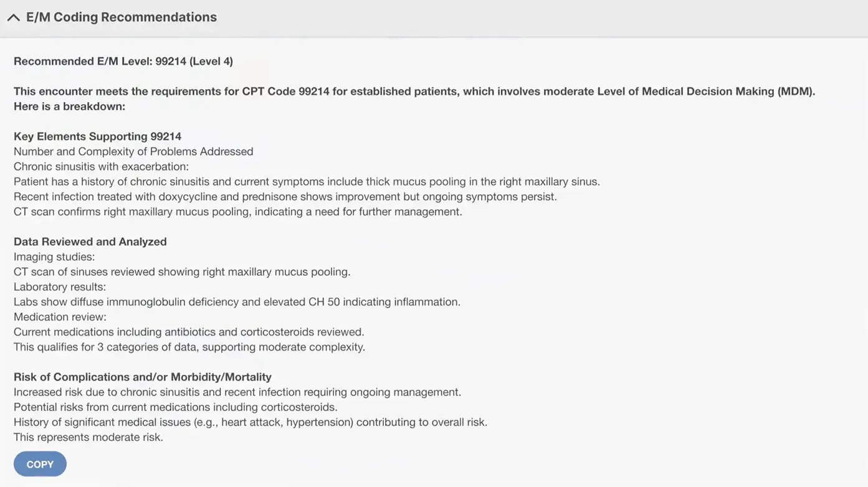Click the Laboratory results label
The width and height of the screenshot is (868, 487).
click(60, 286)
